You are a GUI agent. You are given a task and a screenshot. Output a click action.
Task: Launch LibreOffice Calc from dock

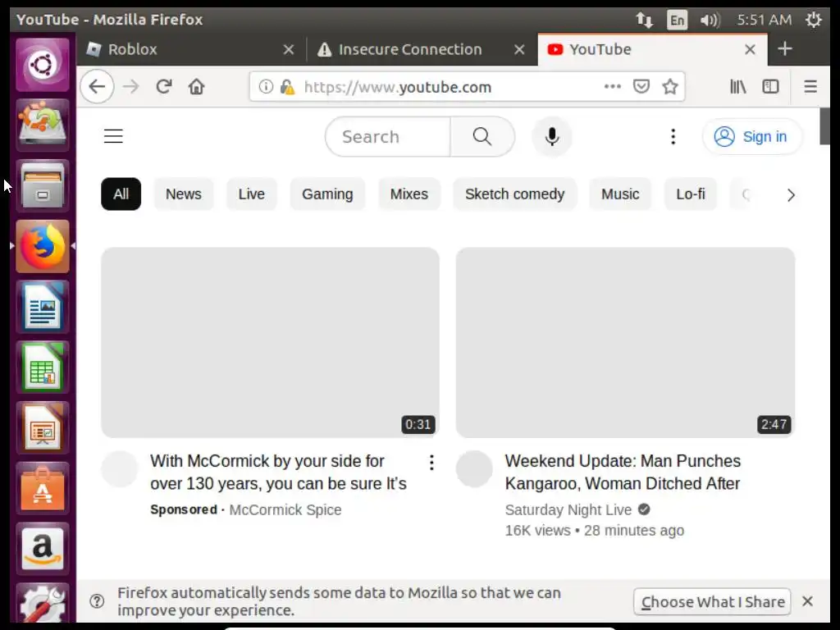click(x=43, y=367)
